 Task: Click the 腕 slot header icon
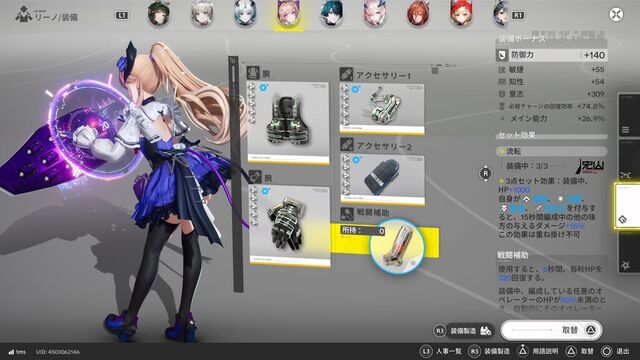(255, 177)
